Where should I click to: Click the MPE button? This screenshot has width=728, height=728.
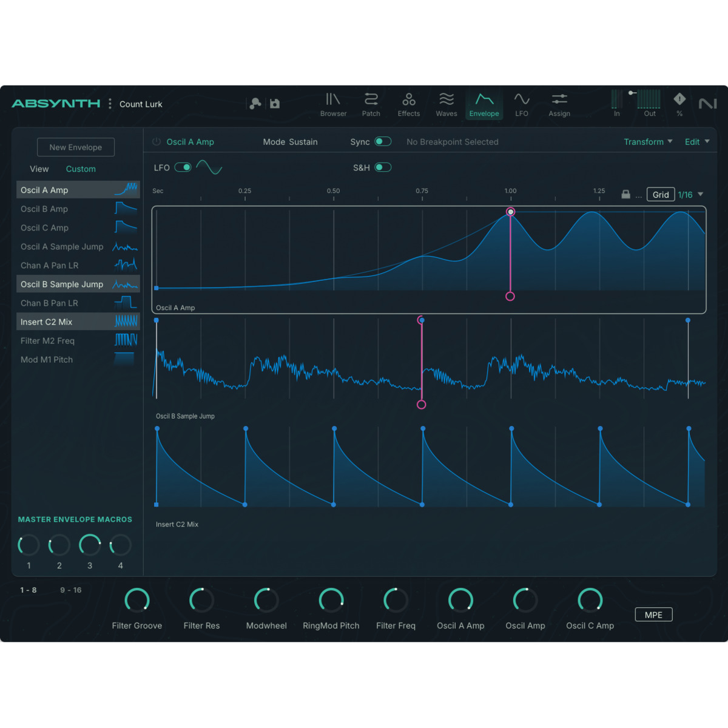(x=653, y=614)
